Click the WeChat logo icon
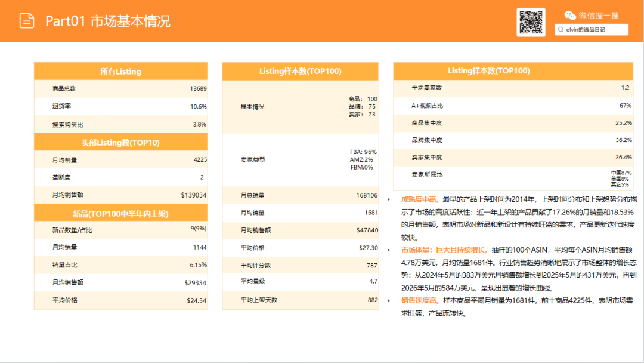Viewport: 644px width, 363px height. click(569, 16)
